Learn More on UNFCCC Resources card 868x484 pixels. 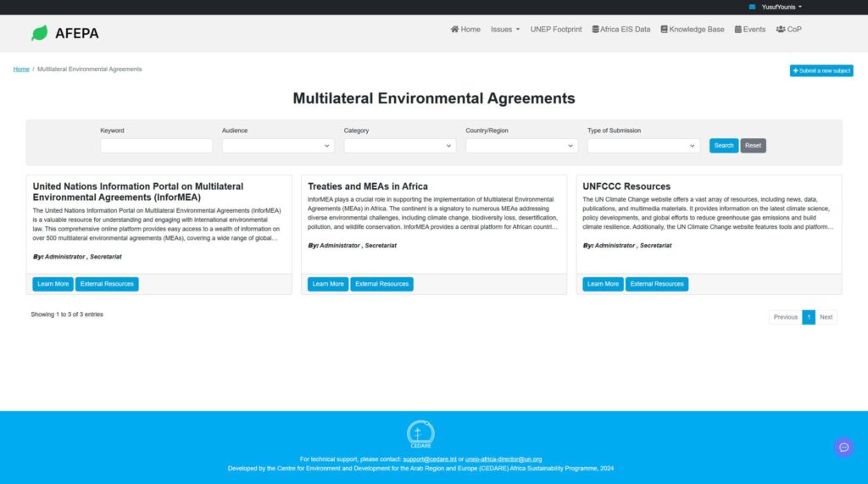[603, 284]
